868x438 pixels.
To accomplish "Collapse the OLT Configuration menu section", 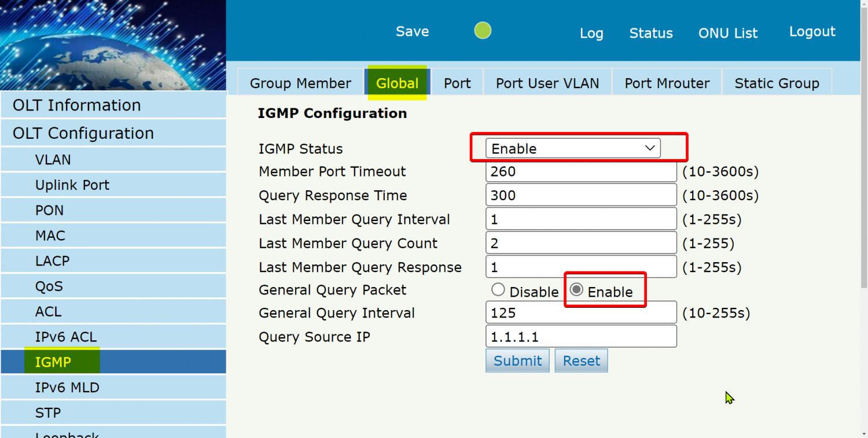I will [x=83, y=133].
